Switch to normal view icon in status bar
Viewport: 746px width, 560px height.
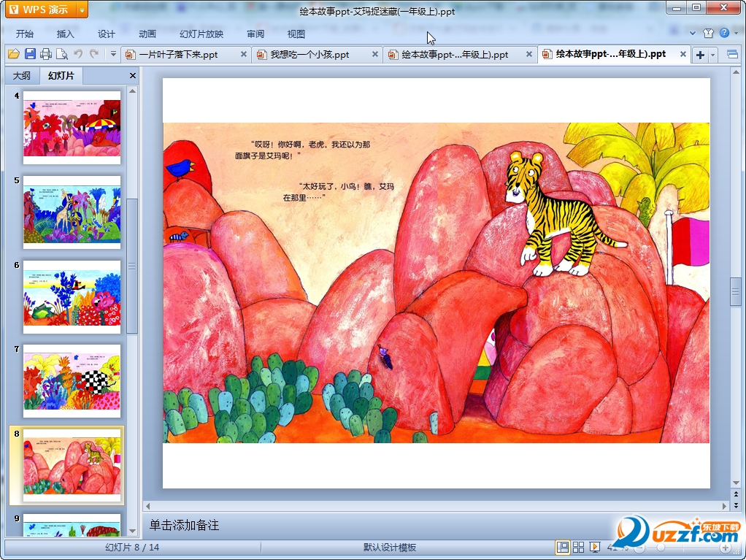(562, 548)
